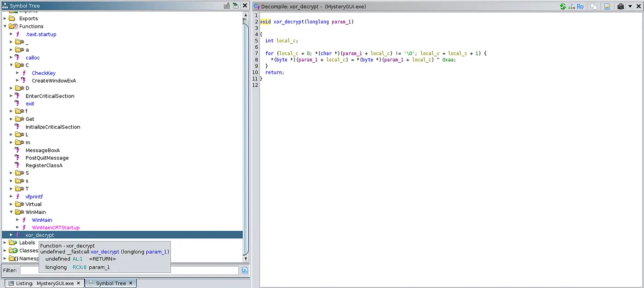Click into the Filter text field
This screenshot has width=644, height=288.
[x=129, y=270]
